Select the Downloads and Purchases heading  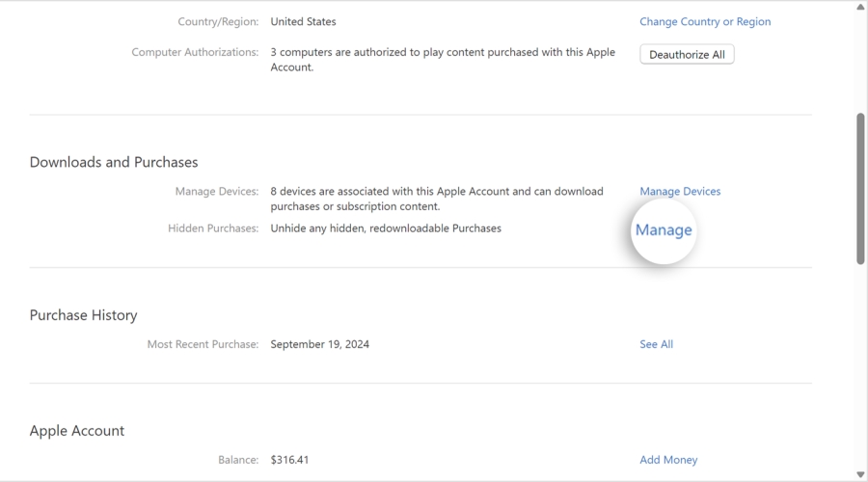(x=114, y=162)
